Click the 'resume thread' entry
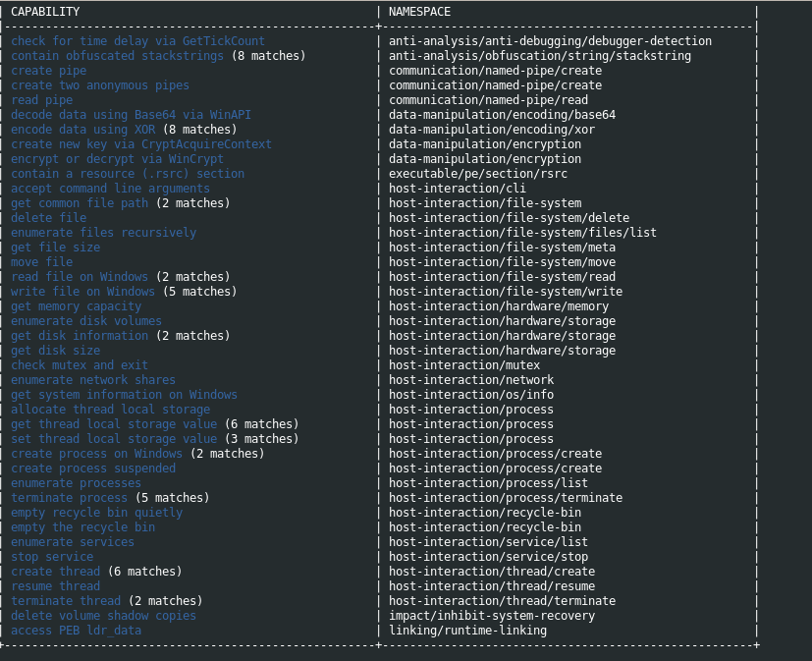The image size is (812, 661). [x=55, y=586]
